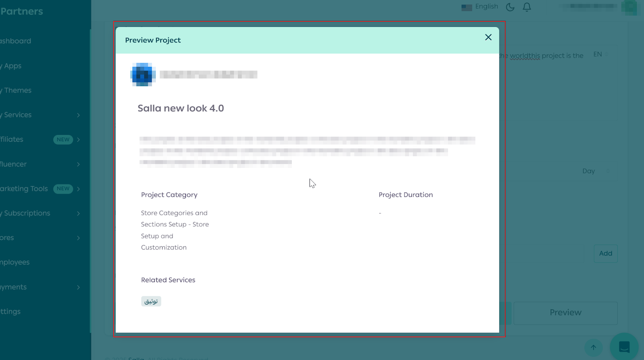Viewport: 644px width, 360px height.
Task: Expand the Affiliates submenu chevron
Action: [78, 140]
